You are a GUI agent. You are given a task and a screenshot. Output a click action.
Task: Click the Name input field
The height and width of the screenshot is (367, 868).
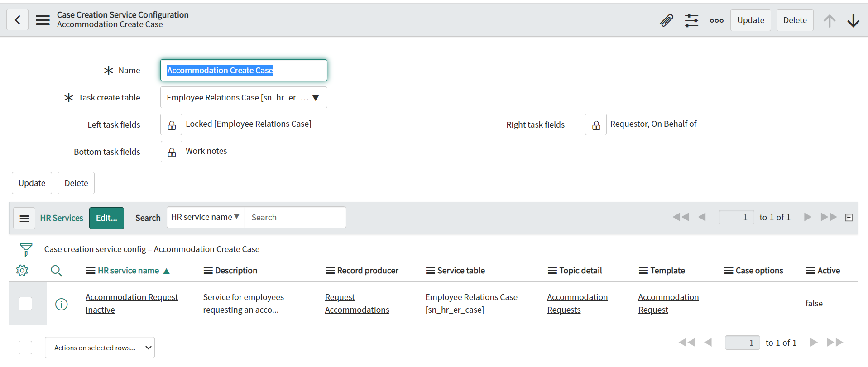click(244, 70)
